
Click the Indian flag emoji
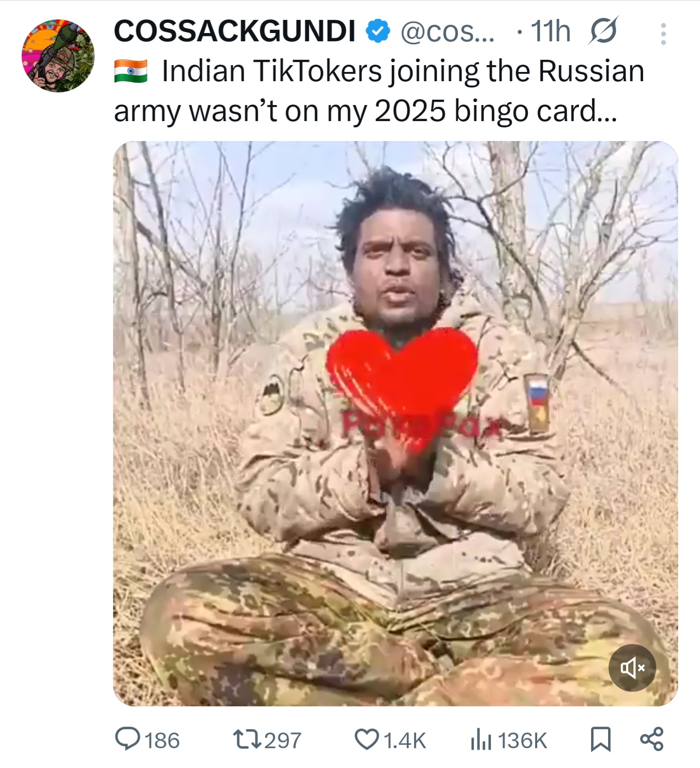(x=131, y=71)
